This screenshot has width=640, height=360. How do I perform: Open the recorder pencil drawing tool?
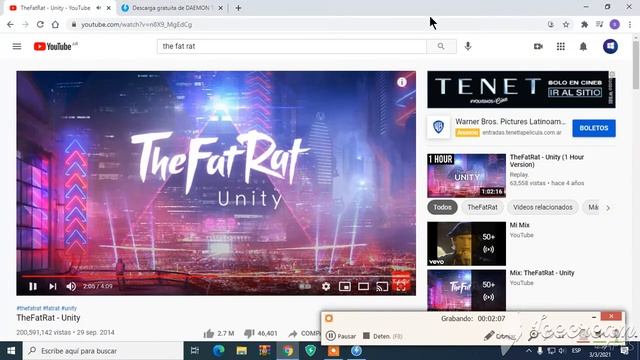(489, 336)
